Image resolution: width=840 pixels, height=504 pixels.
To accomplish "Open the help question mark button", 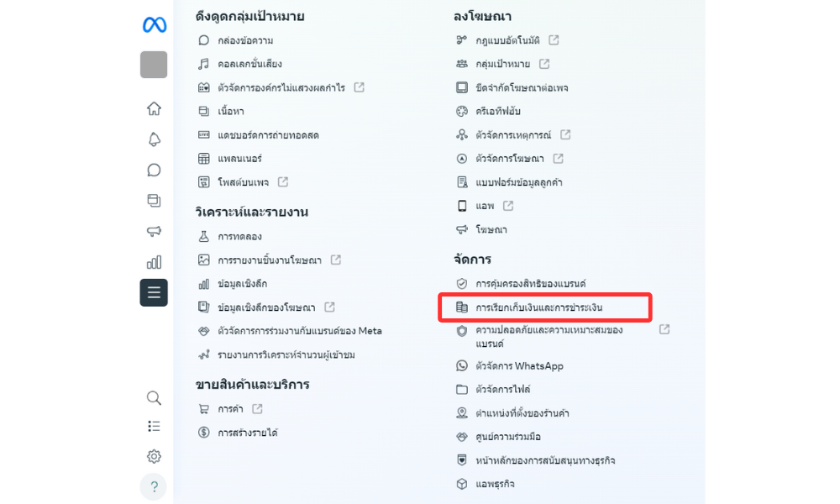I will 154,487.
